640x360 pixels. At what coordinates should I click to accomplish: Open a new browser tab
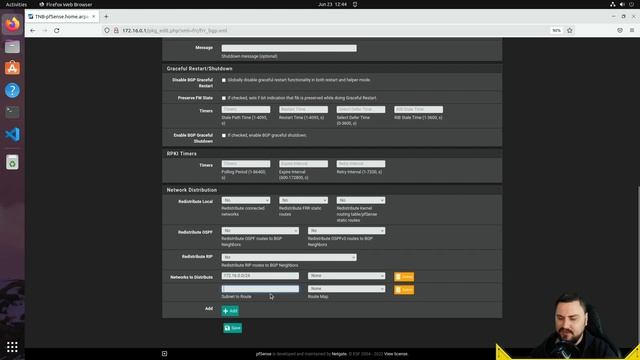pos(106,17)
